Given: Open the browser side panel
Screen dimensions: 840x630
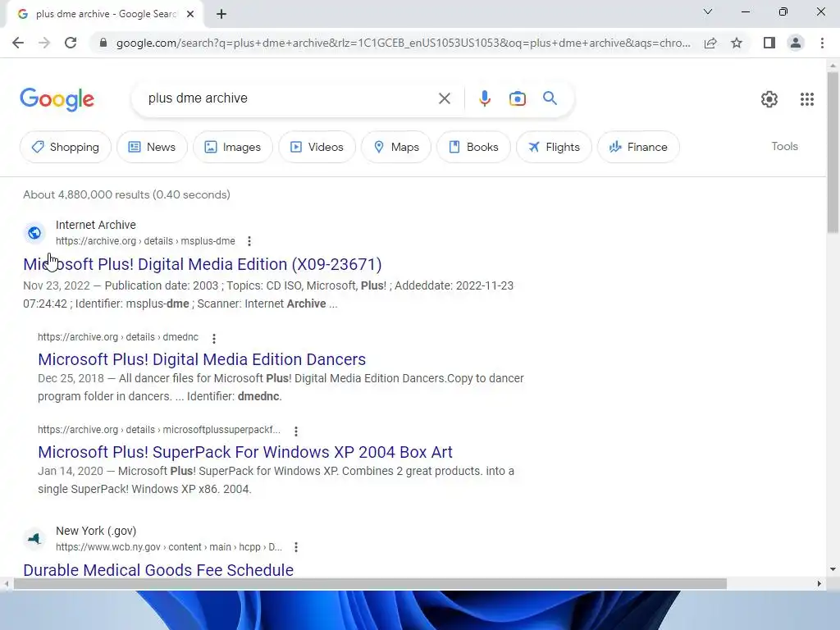Looking at the screenshot, I should click(x=769, y=43).
